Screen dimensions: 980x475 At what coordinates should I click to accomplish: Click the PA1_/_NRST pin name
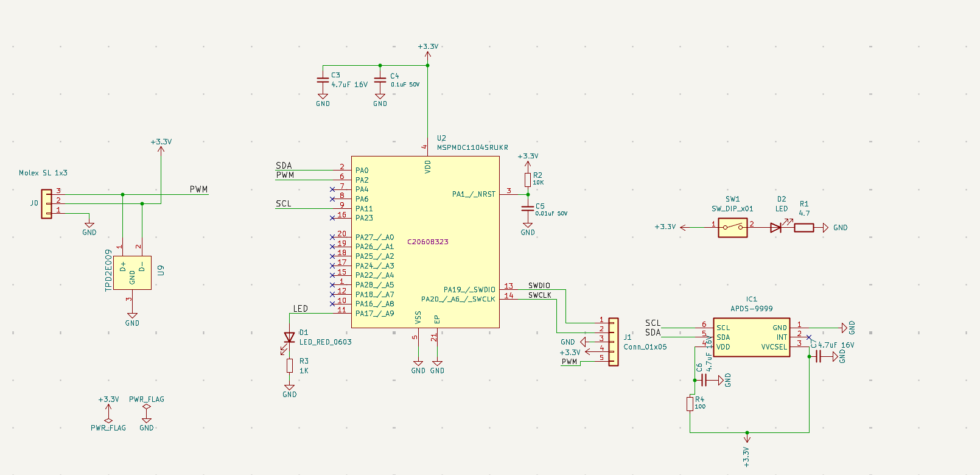474,194
